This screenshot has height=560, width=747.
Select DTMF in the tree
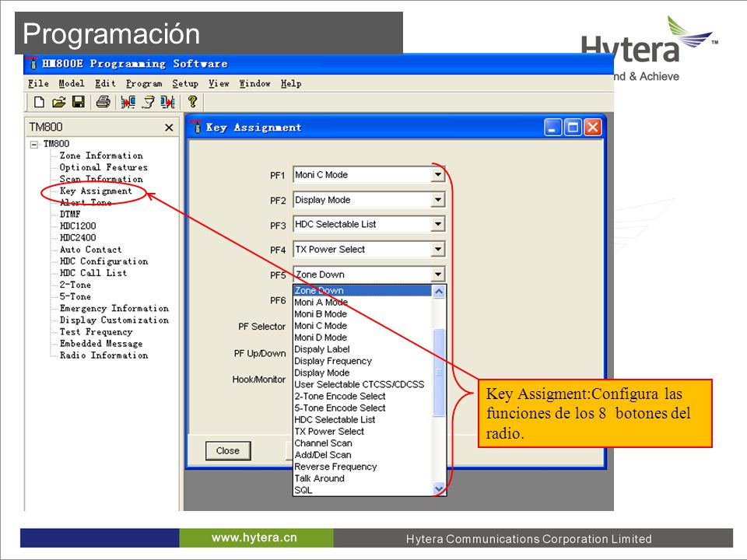coord(70,215)
